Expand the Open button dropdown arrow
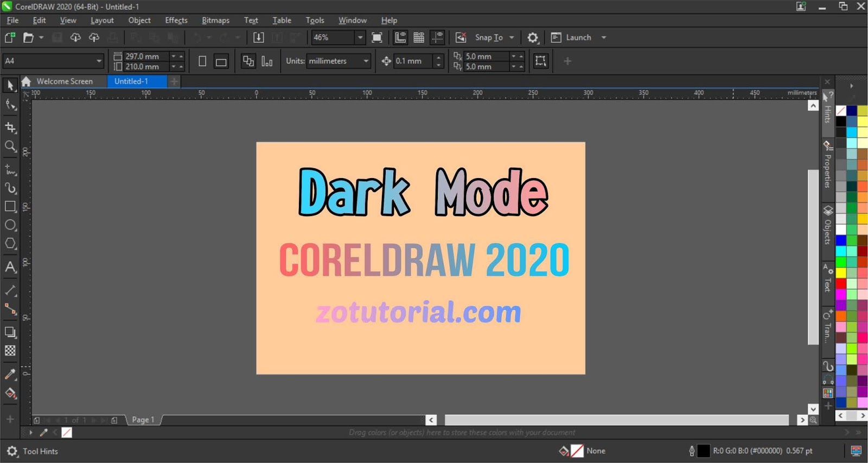Screen dimensions: 868x463 pos(41,37)
